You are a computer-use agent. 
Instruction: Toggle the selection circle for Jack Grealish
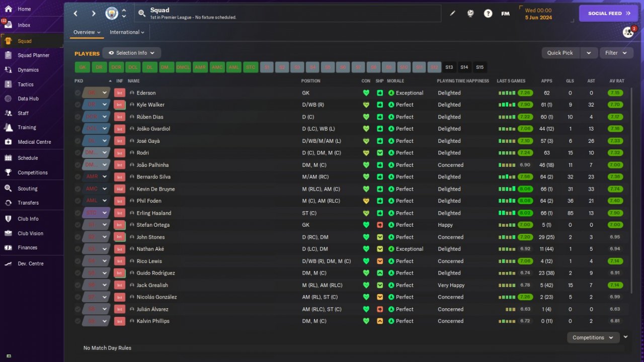[x=77, y=285]
